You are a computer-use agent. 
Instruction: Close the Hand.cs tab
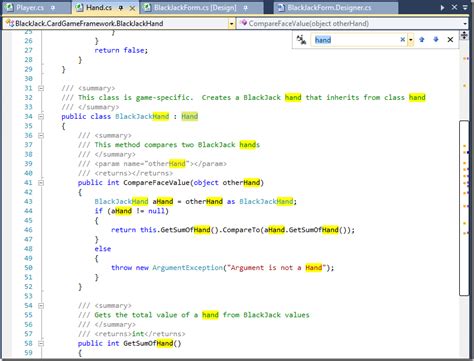click(132, 8)
